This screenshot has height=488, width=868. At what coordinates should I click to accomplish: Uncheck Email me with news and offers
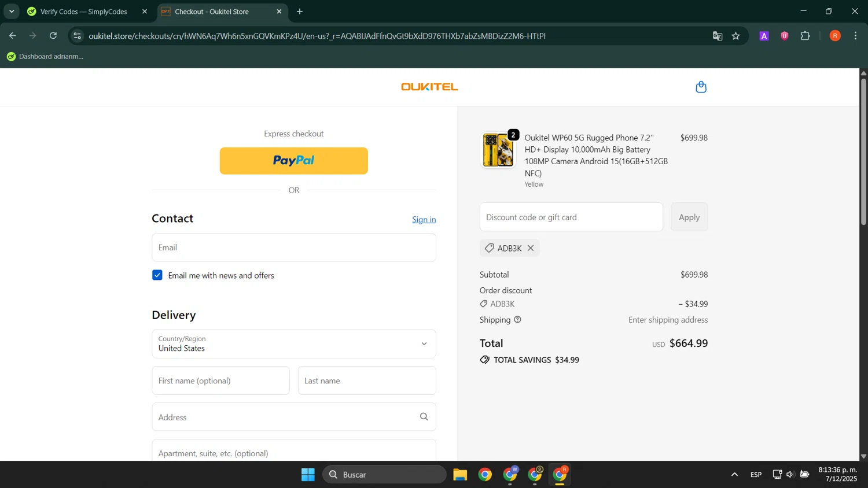click(157, 275)
